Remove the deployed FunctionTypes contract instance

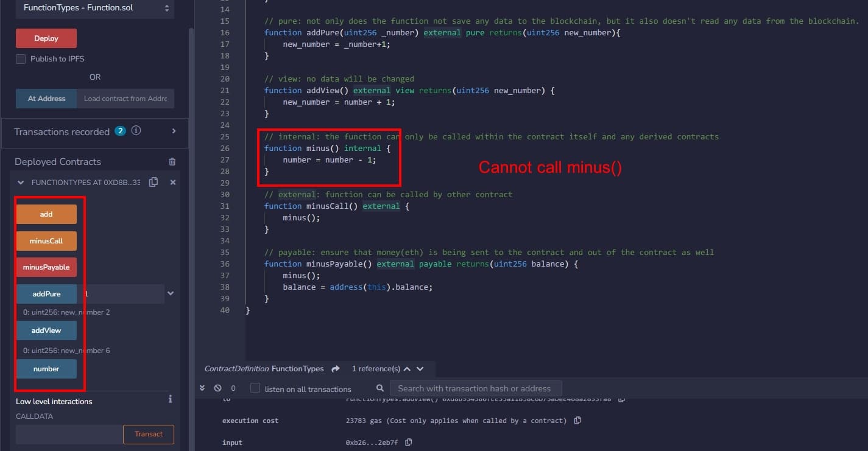pos(173,182)
